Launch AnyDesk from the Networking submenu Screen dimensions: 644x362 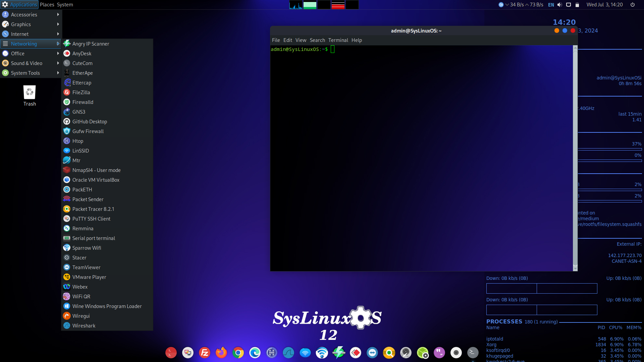pos(107,53)
